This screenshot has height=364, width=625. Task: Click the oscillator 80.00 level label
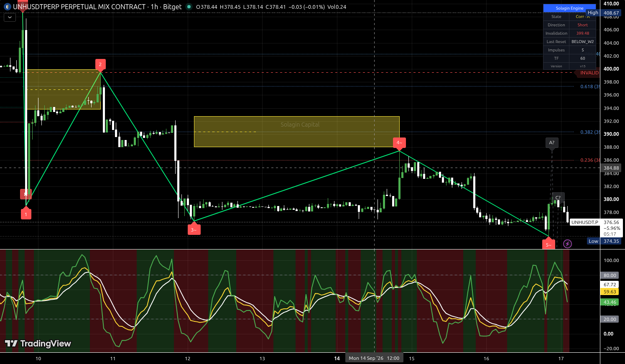tap(610, 275)
